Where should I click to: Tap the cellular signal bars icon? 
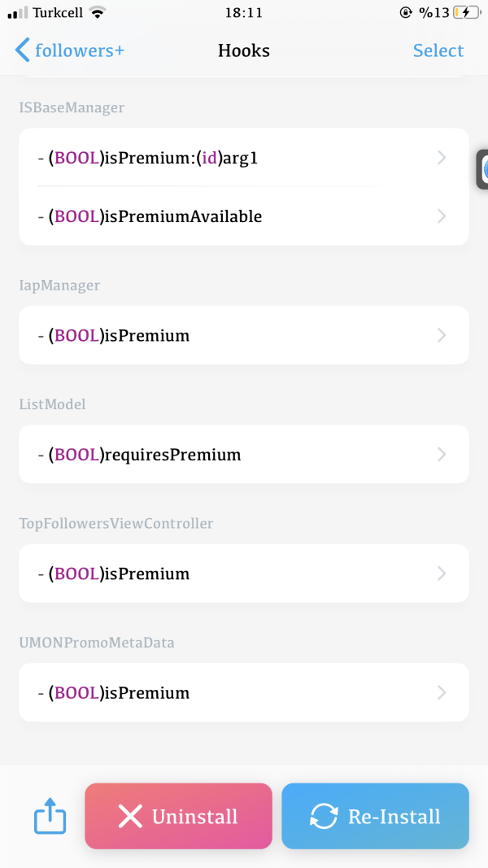[18, 12]
